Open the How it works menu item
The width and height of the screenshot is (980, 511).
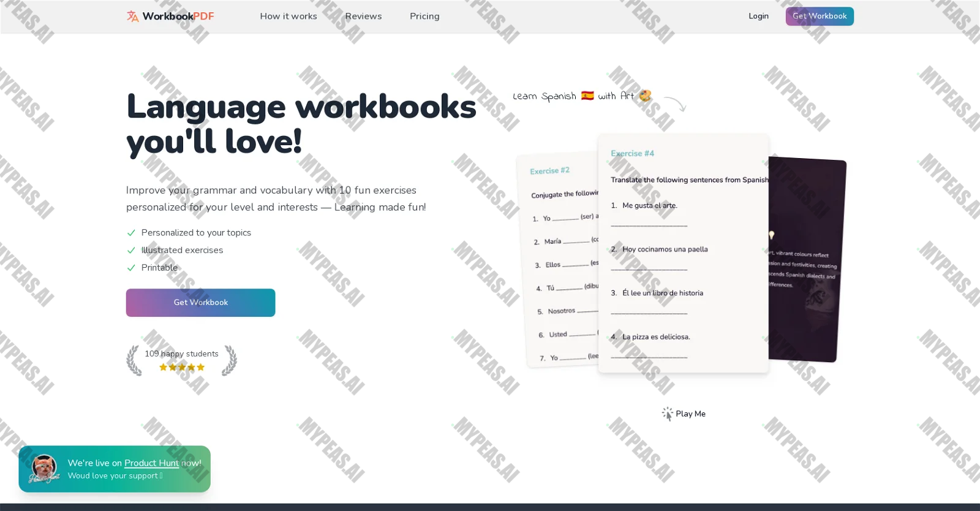(288, 16)
